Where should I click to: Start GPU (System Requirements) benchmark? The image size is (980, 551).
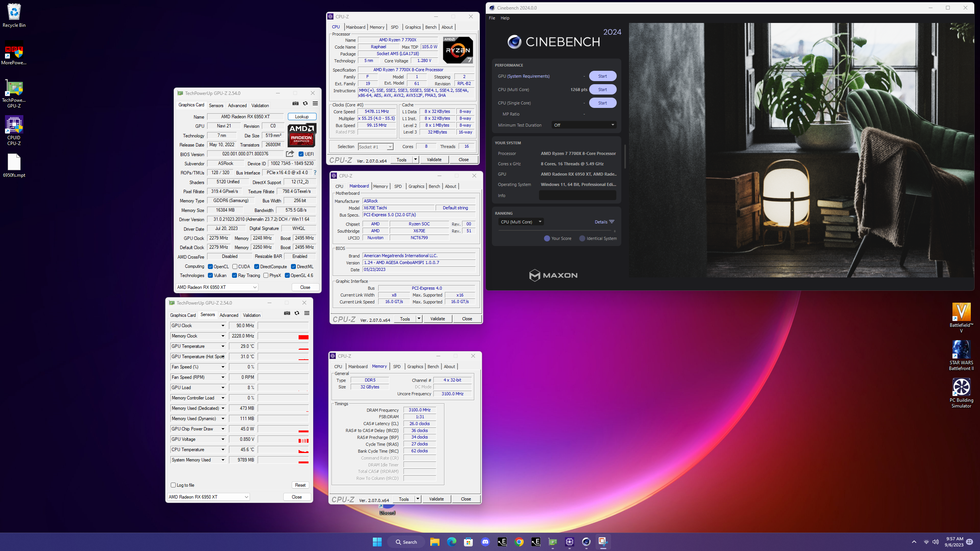pyautogui.click(x=603, y=76)
